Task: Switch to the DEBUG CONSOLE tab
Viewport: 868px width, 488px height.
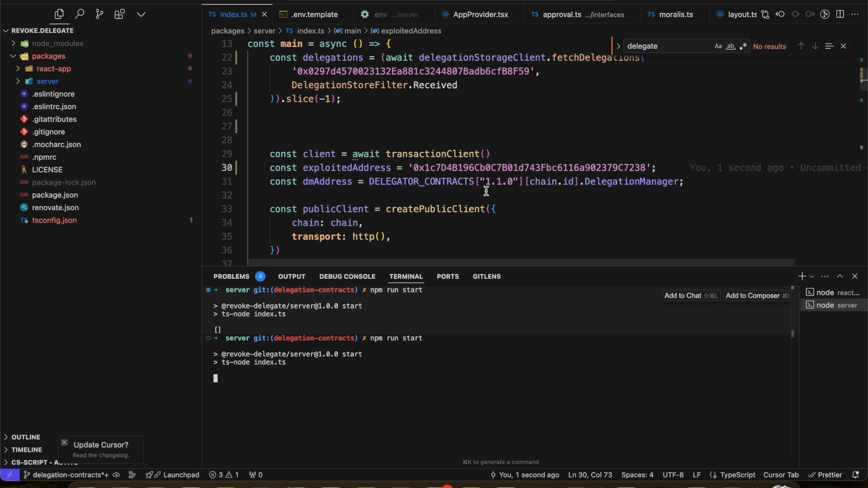Action: coord(347,277)
